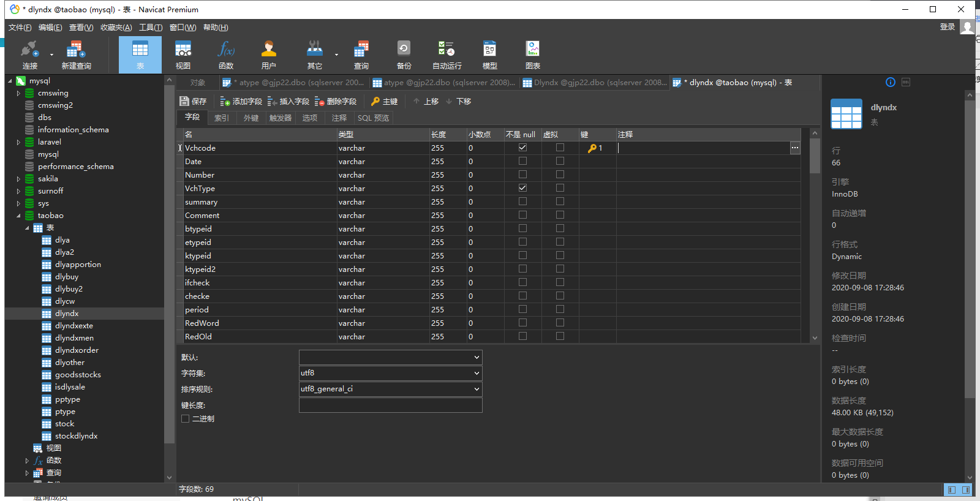Viewport: 980px width, 501px height.
Task: Switch to Dlyndx @gjp22.dbo tab
Action: point(594,83)
